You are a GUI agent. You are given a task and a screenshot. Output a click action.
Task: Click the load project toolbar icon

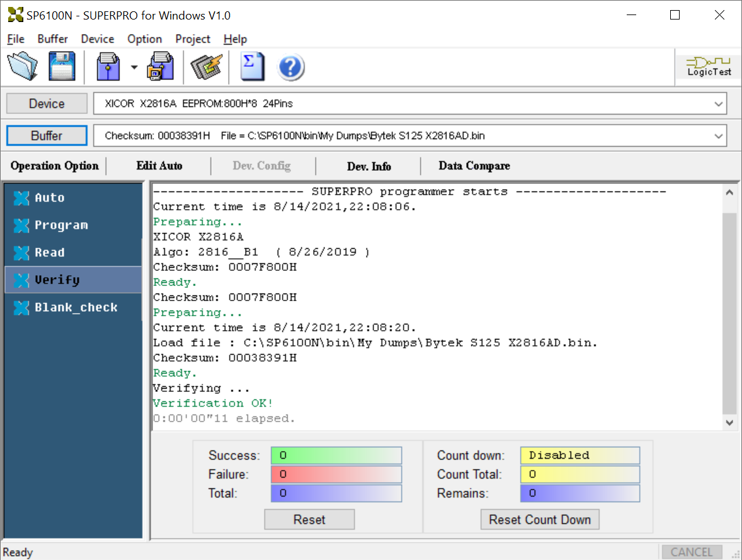click(108, 66)
